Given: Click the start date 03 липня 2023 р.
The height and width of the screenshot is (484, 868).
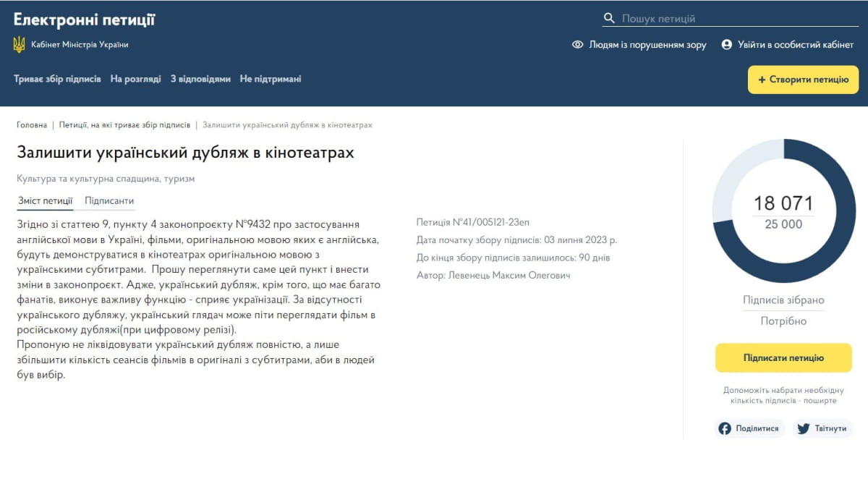Looking at the screenshot, I should click(x=580, y=239).
